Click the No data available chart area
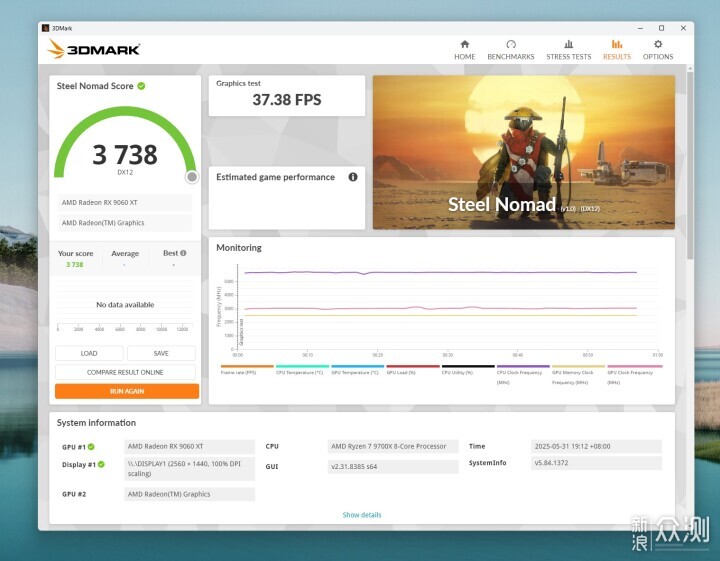Image resolution: width=720 pixels, height=561 pixels. [x=125, y=304]
